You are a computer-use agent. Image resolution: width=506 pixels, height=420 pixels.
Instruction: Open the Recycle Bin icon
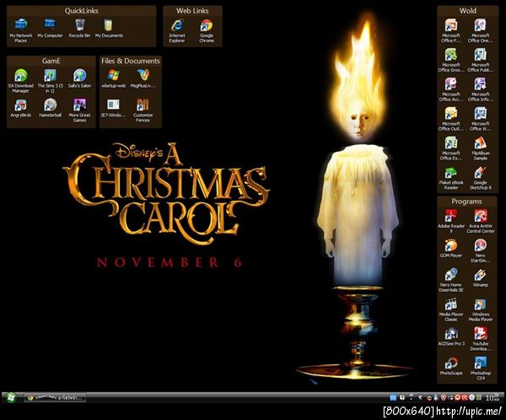pos(79,28)
